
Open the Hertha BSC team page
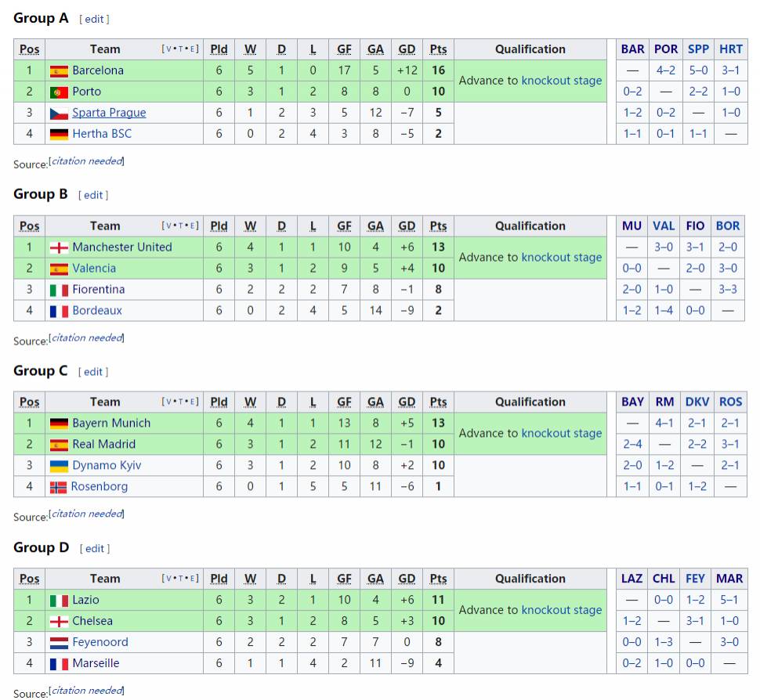[x=102, y=134]
